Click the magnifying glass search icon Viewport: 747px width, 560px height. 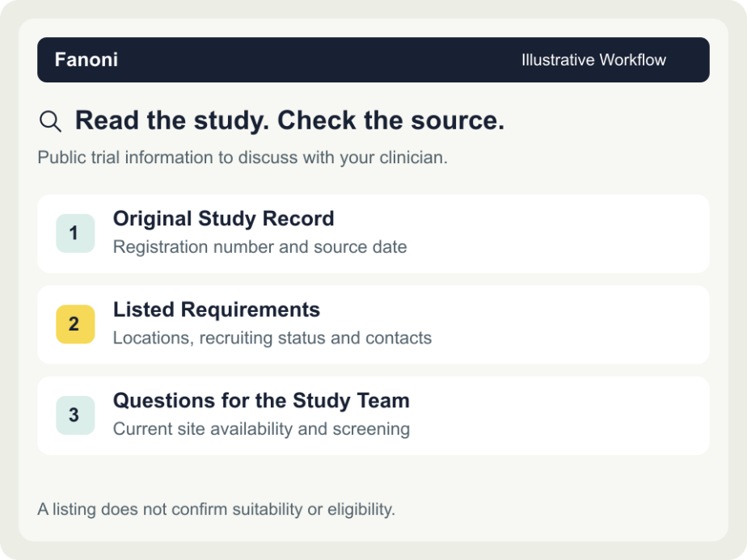pyautogui.click(x=50, y=121)
